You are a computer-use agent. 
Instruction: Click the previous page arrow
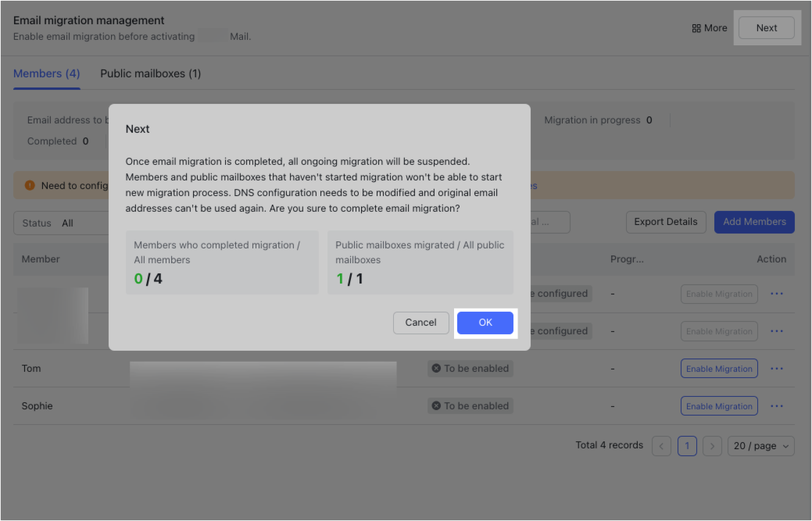[661, 445]
